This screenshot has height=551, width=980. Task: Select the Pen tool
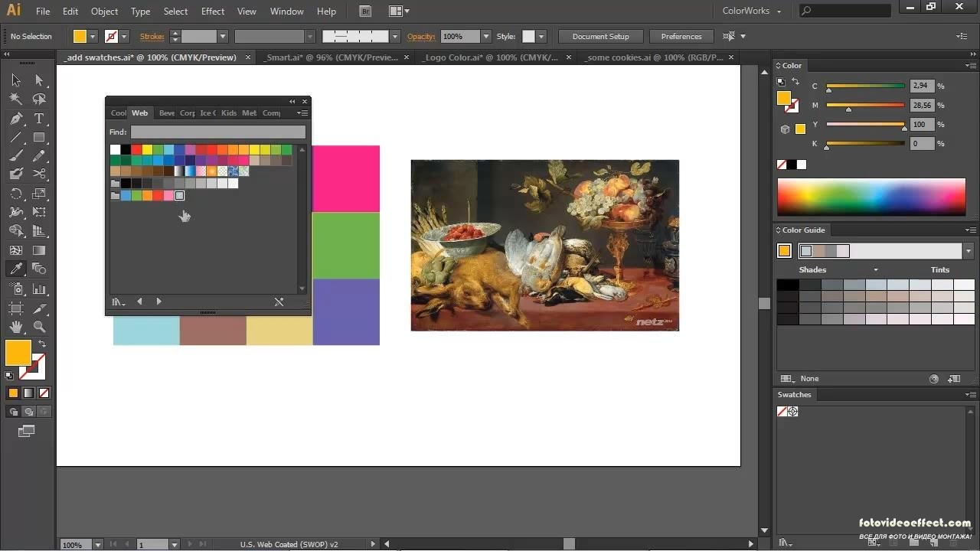(x=15, y=119)
